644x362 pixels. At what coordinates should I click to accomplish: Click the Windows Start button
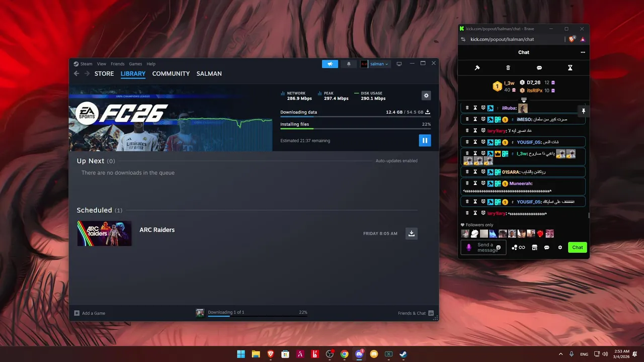(241, 354)
